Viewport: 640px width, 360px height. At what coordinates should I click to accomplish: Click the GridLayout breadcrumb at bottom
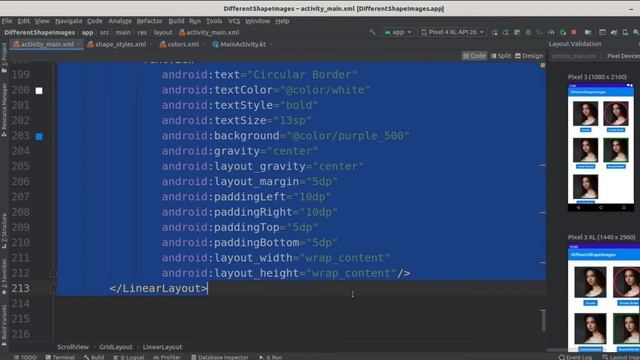(x=116, y=347)
